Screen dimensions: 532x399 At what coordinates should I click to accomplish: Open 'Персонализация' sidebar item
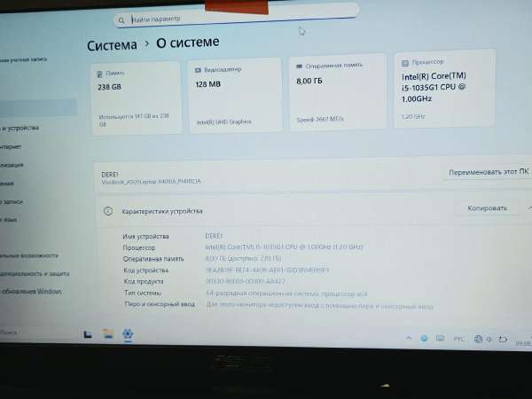[12, 165]
